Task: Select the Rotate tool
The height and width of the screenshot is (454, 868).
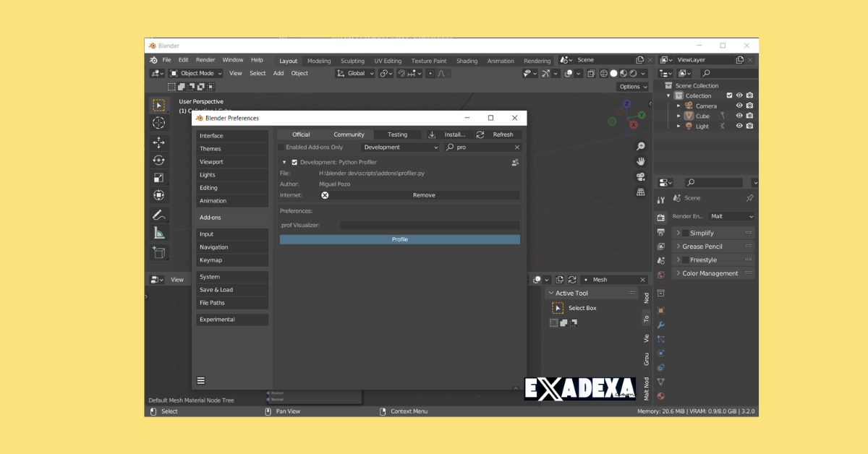Action: (x=158, y=160)
